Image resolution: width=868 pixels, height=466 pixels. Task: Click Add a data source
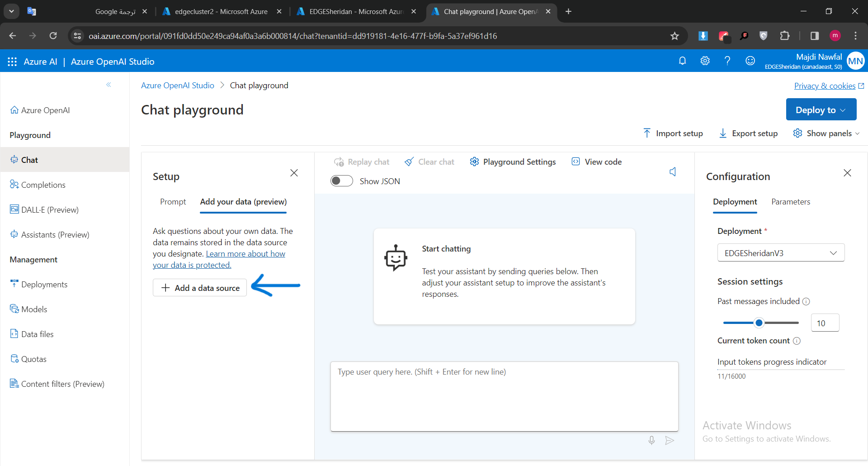click(199, 287)
